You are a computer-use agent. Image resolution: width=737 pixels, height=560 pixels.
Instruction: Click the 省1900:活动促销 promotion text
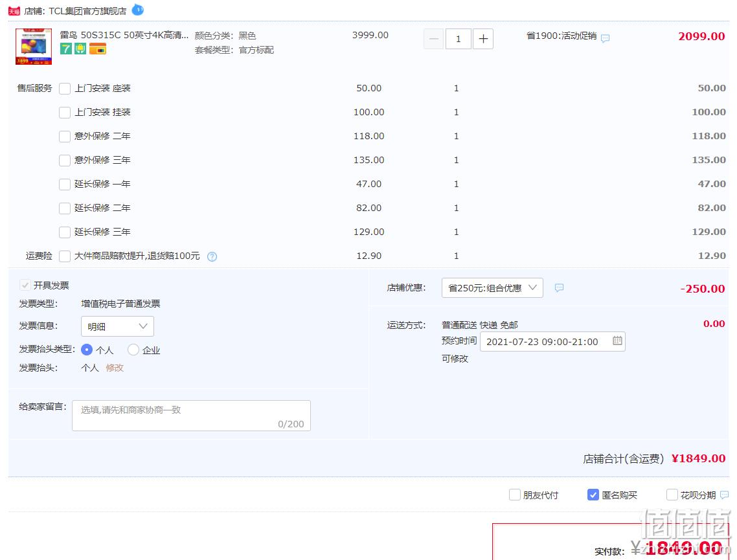click(561, 36)
